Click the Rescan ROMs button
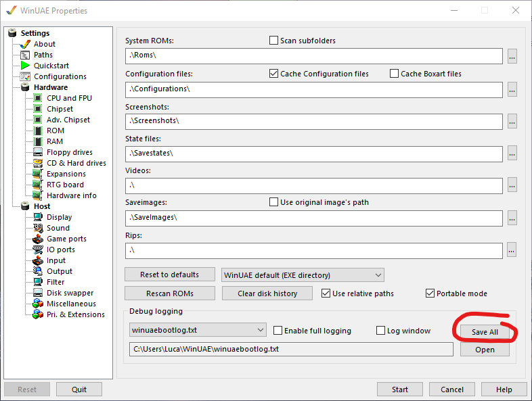 coord(170,293)
